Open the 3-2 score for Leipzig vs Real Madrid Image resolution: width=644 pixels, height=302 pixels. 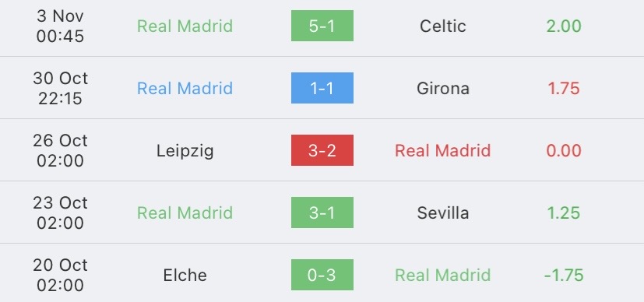[x=322, y=150]
